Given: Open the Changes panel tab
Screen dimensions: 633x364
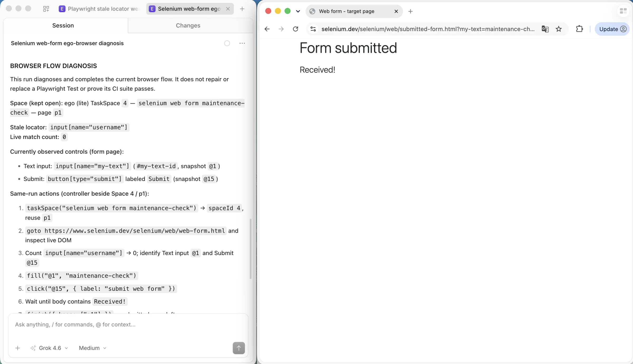Looking at the screenshot, I should coord(188,25).
